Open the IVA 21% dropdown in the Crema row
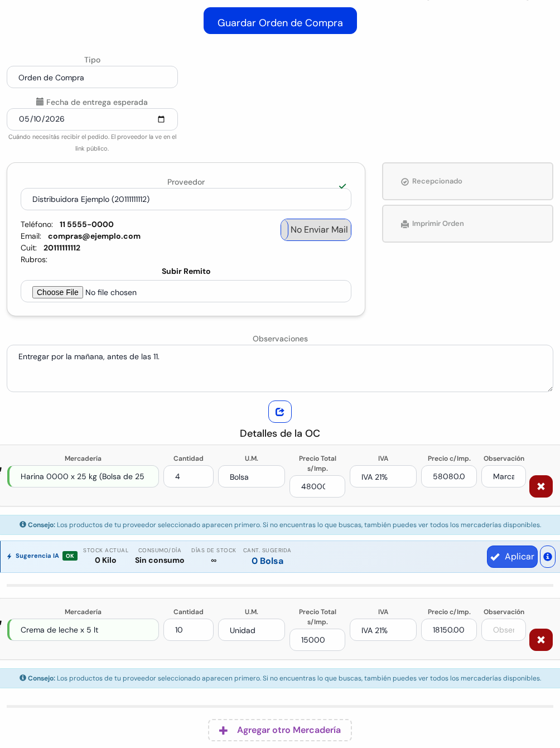560x748 pixels. pyautogui.click(x=383, y=630)
